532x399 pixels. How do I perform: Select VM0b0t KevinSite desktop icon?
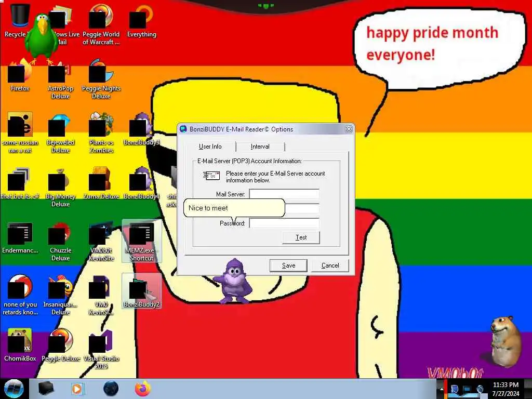click(x=101, y=241)
